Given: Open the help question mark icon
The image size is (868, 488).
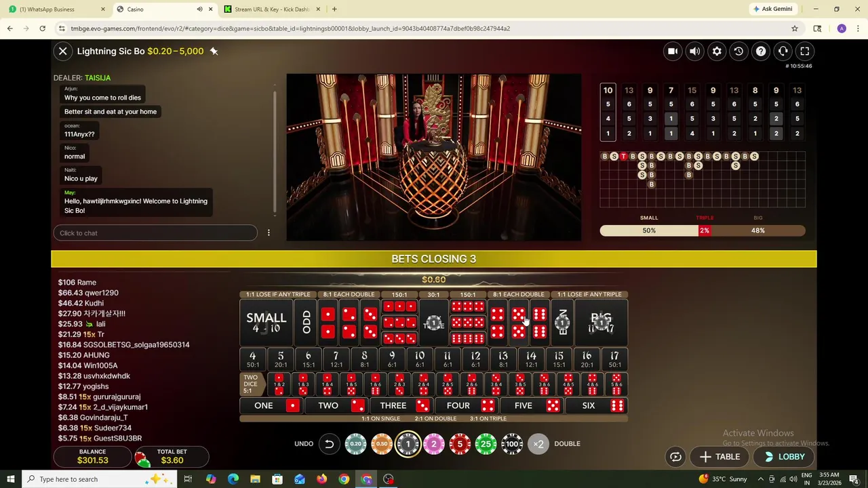Looking at the screenshot, I should click(761, 51).
